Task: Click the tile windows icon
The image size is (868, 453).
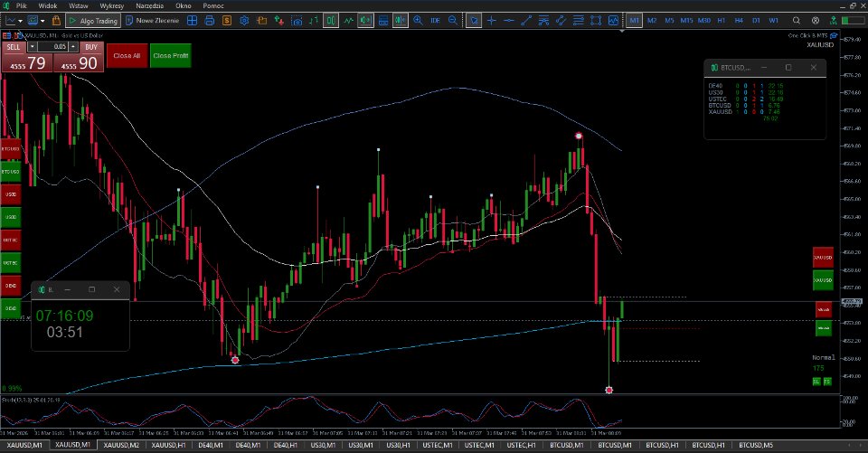Action: (383, 21)
